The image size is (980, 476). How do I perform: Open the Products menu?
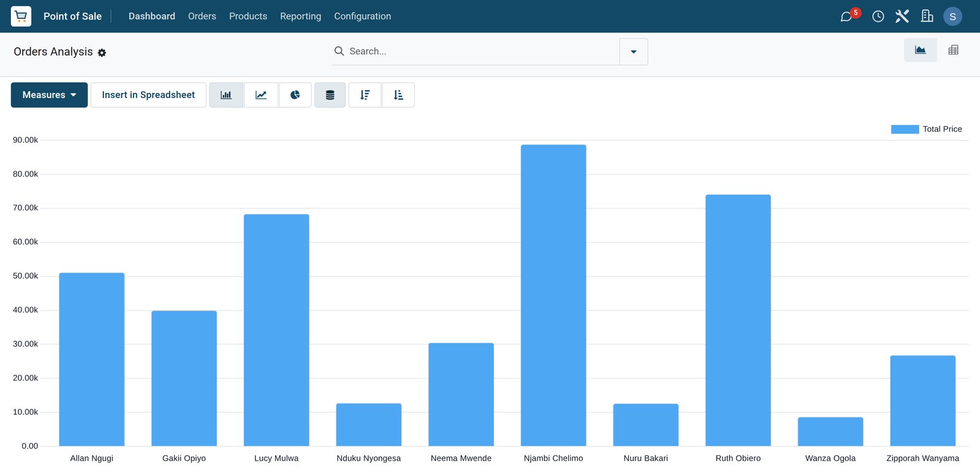(248, 16)
